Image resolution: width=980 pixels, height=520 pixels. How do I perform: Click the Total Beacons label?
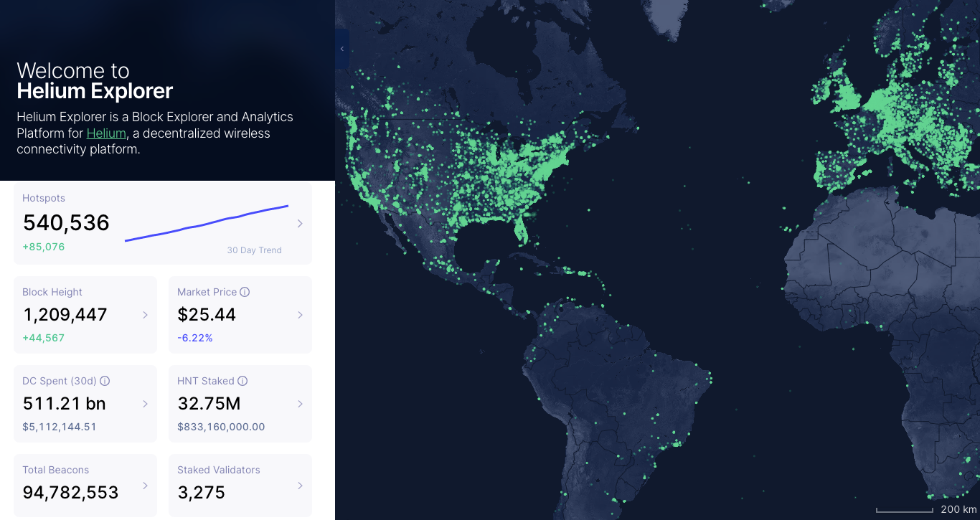tap(56, 470)
